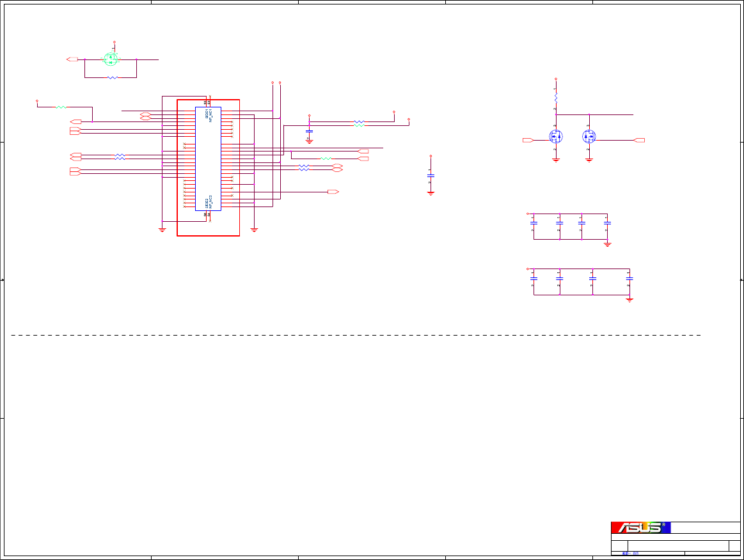Click the ground symbol of the lower capacitor bank
This screenshot has height=560, width=744.
click(x=629, y=300)
